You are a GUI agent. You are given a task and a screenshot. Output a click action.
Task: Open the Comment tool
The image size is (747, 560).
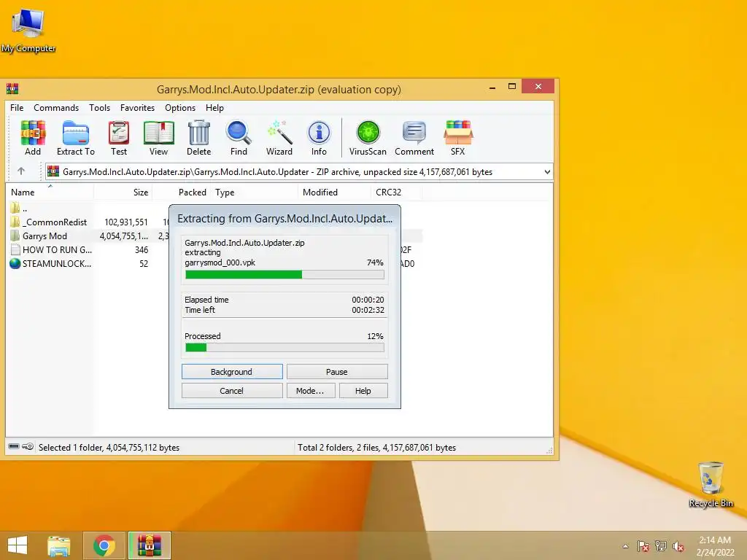click(414, 138)
